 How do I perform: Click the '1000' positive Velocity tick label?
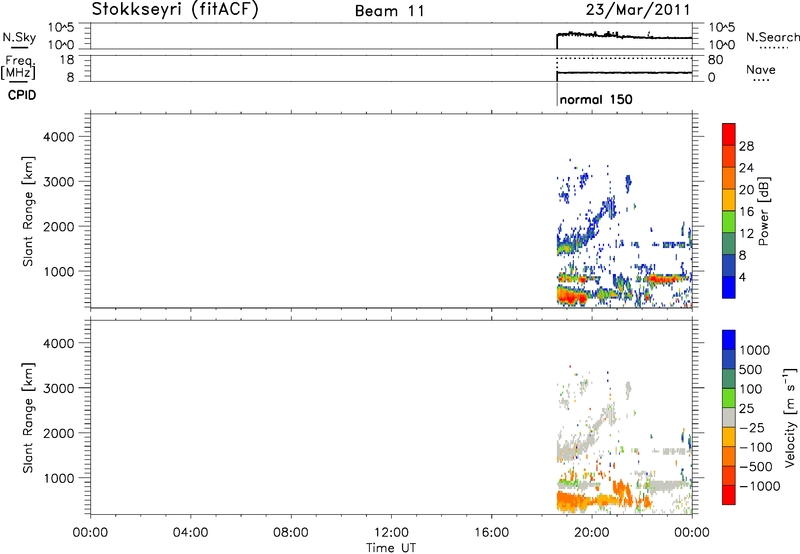point(755,350)
